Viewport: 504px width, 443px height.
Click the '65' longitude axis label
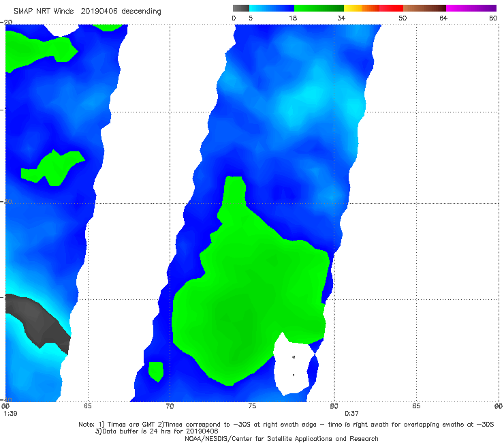pos(87,406)
